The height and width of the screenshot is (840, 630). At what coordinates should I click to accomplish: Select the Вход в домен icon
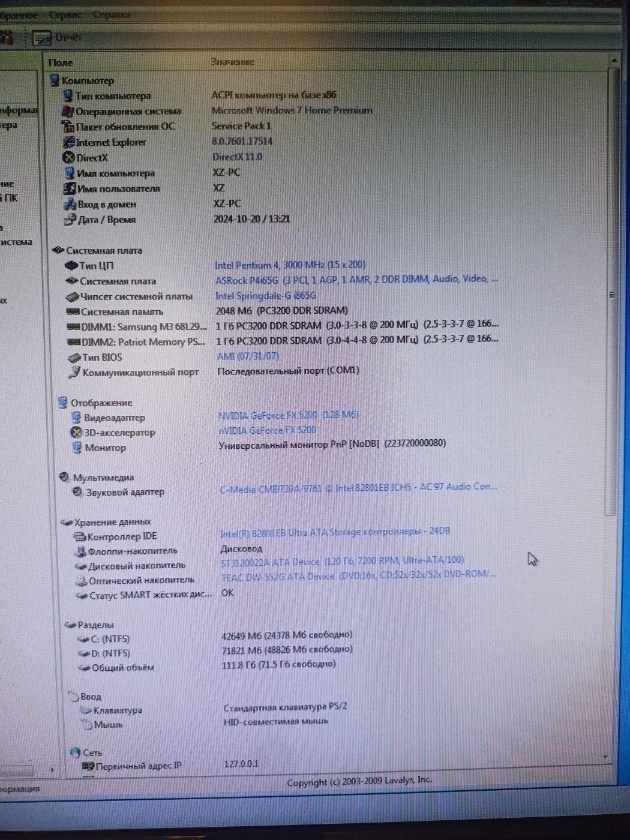click(70, 204)
